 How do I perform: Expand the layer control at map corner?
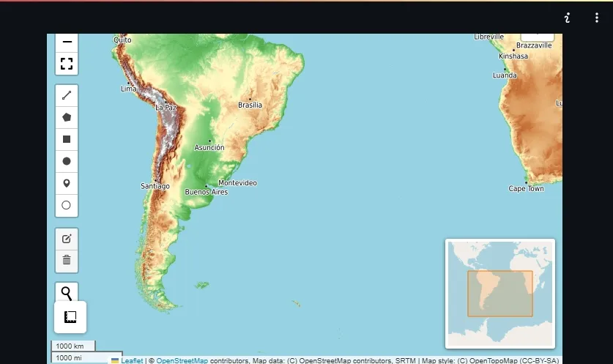[x=538, y=35]
